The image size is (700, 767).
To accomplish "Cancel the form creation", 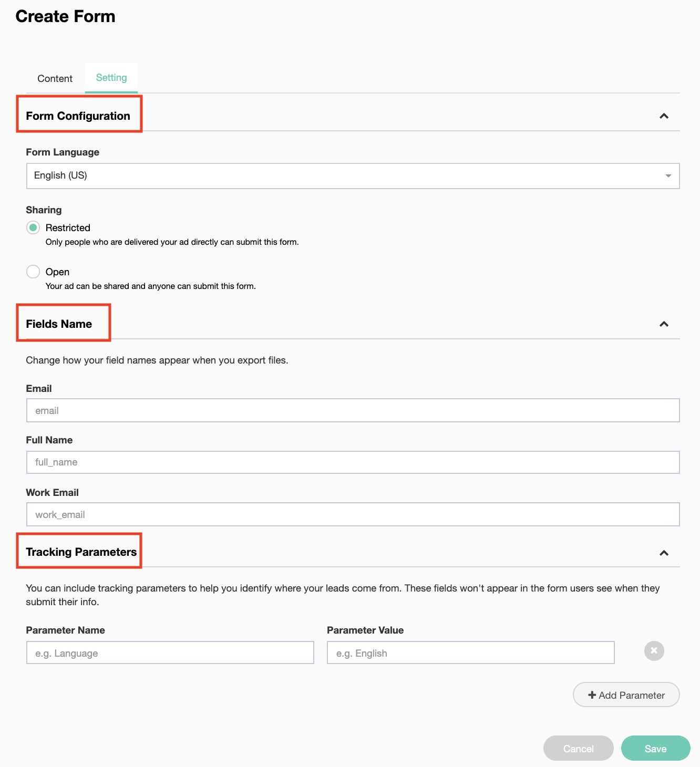I will pyautogui.click(x=578, y=749).
